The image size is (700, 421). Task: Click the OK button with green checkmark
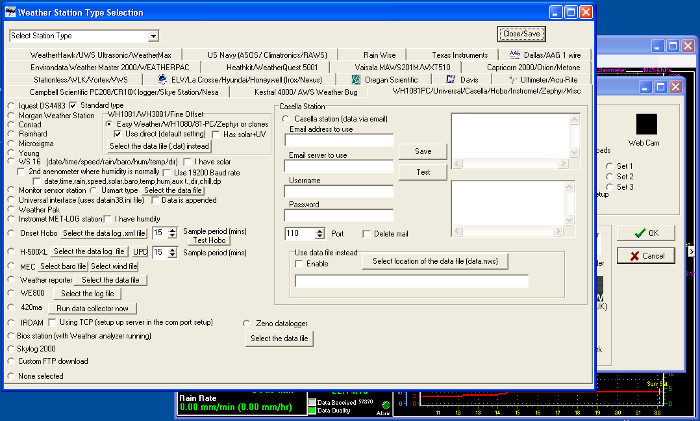pos(646,233)
